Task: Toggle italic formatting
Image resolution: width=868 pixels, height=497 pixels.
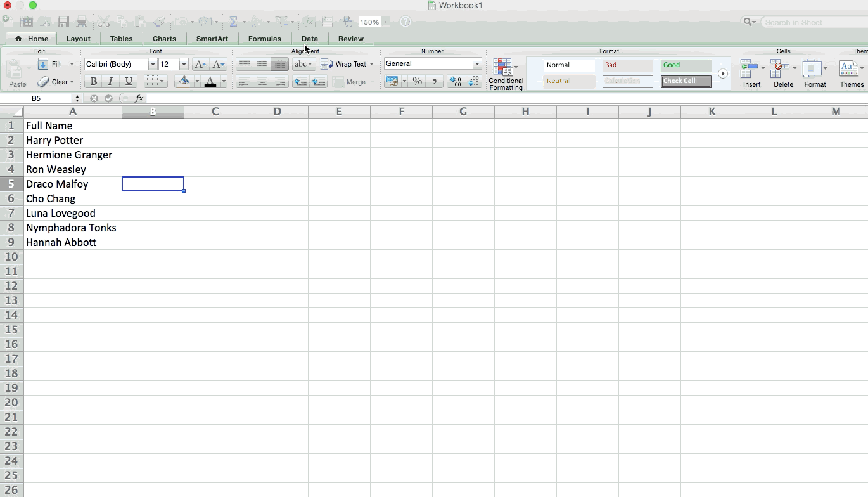Action: [x=111, y=81]
